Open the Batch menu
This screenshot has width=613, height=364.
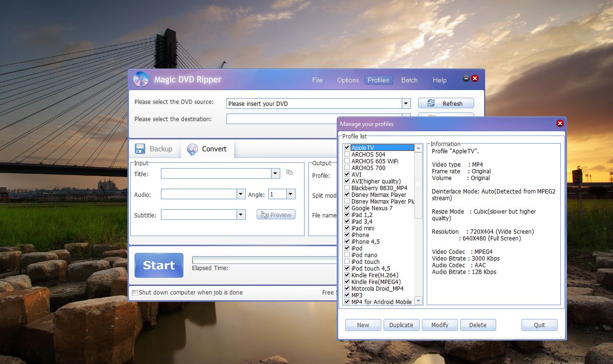409,80
